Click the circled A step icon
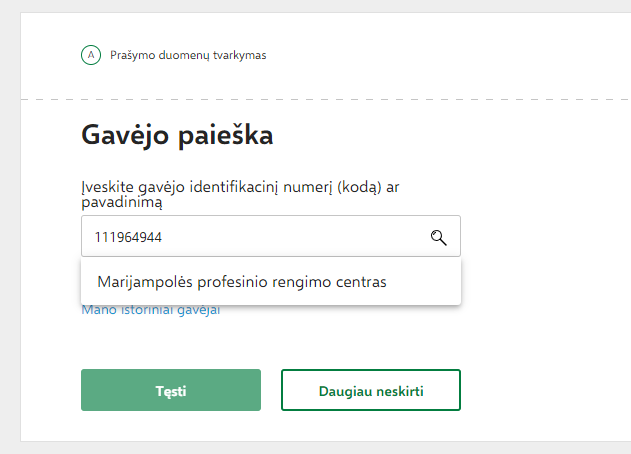This screenshot has height=454, width=631. [91, 55]
